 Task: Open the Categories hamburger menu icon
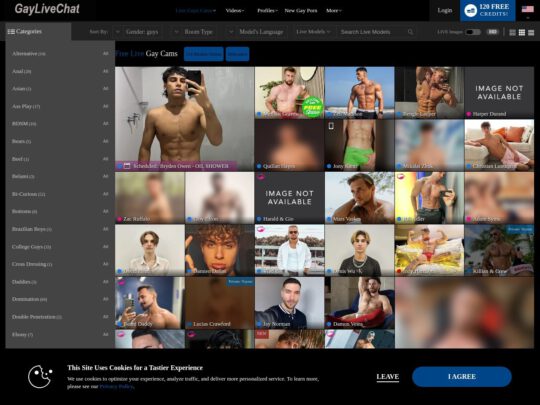pyautogui.click(x=11, y=32)
